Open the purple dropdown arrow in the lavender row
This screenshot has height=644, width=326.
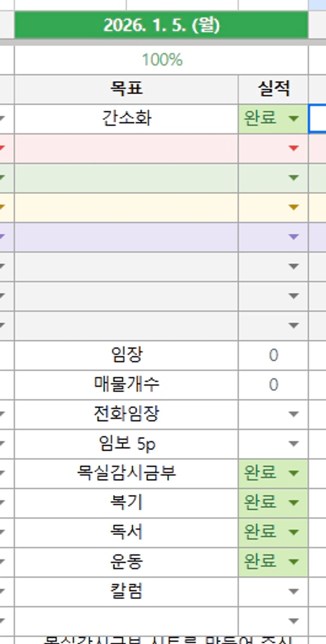pyautogui.click(x=293, y=237)
